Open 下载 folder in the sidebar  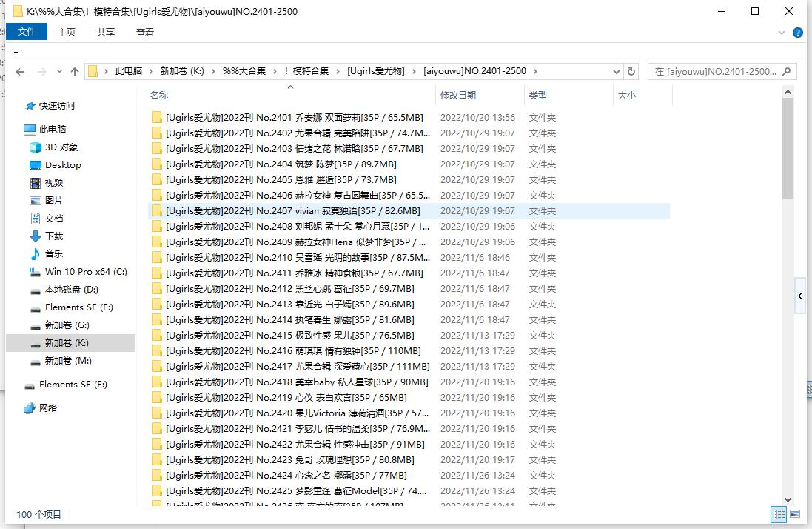click(x=54, y=236)
